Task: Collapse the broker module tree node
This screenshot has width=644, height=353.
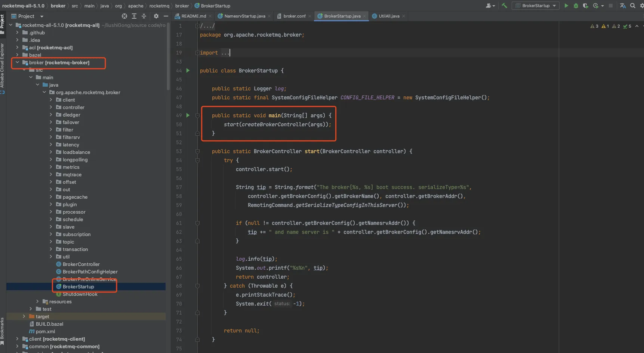Action: (x=17, y=62)
